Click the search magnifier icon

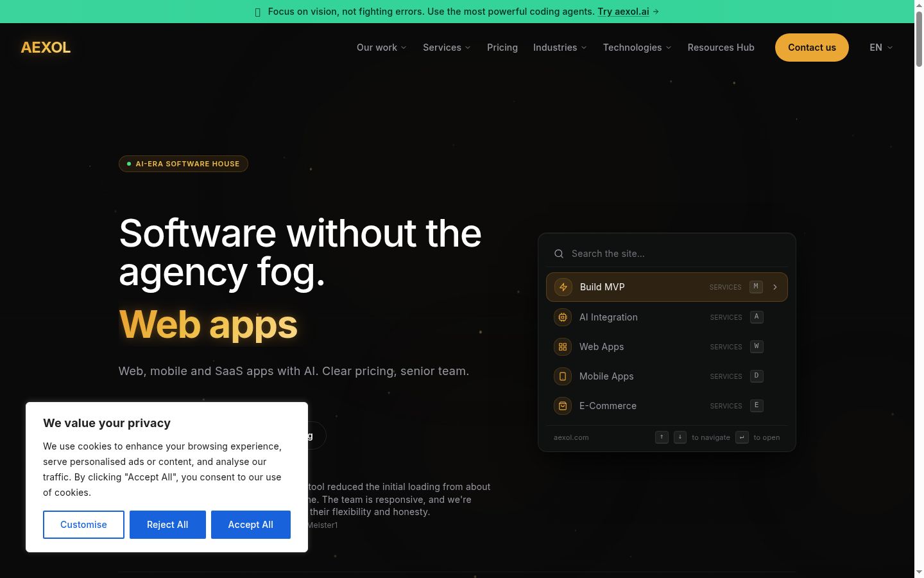(559, 254)
